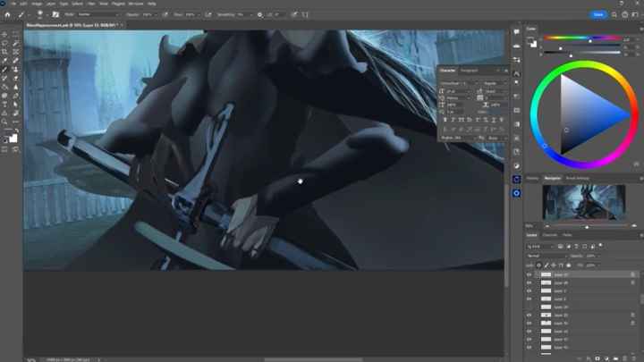Create a new group folder icon
The height and width of the screenshot is (362, 644).
[615, 358]
